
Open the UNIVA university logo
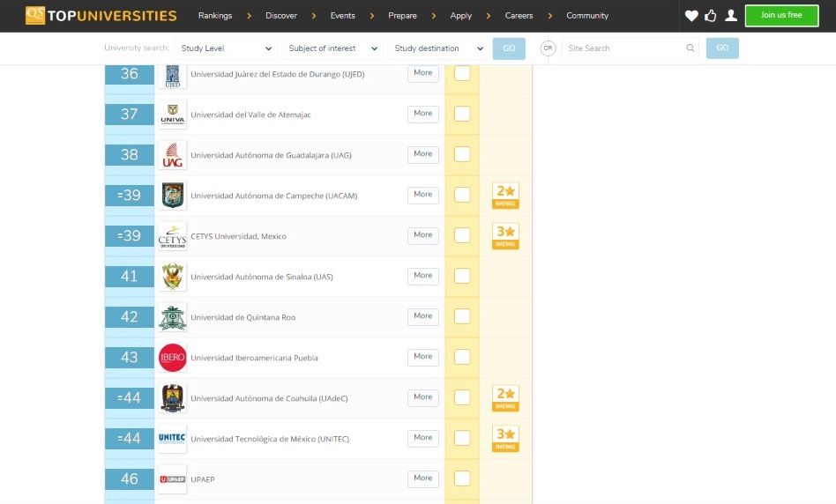[x=173, y=115]
